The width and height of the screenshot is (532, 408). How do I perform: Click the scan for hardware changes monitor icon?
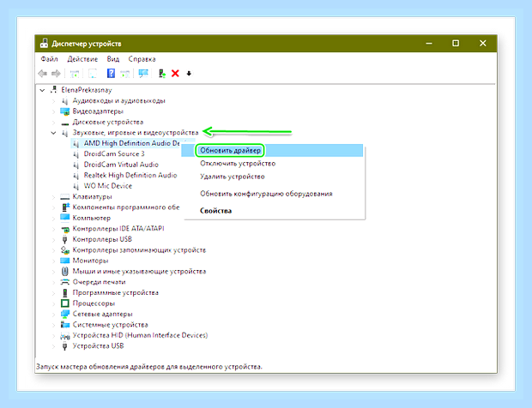tap(143, 73)
